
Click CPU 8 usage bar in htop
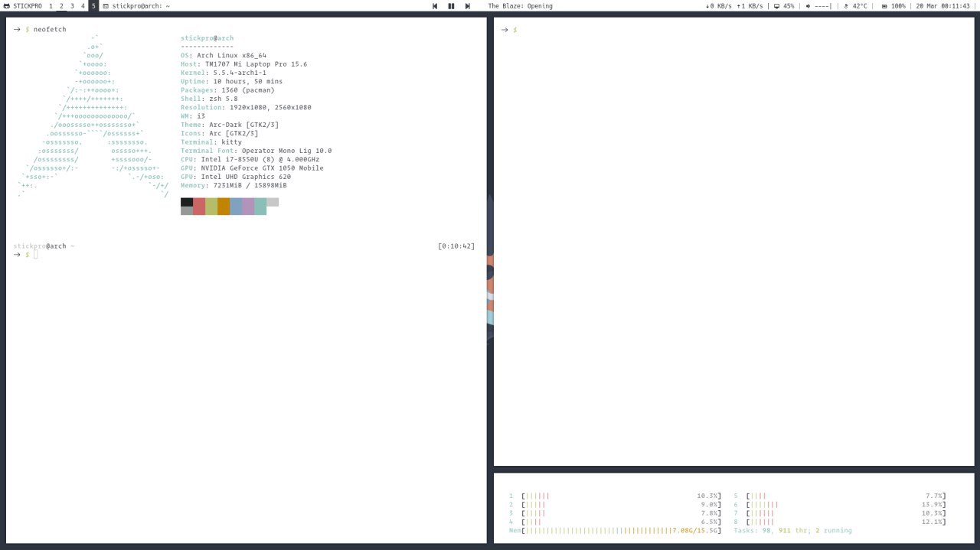846,522
